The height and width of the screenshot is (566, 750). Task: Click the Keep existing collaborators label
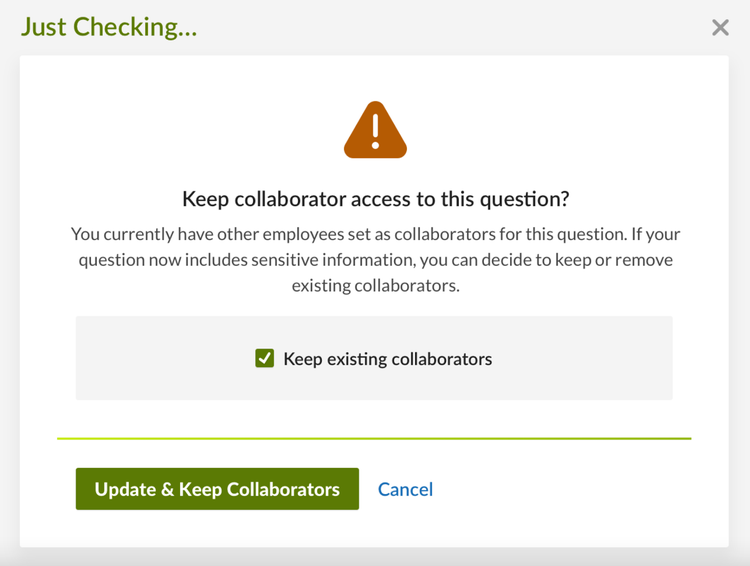tap(387, 359)
